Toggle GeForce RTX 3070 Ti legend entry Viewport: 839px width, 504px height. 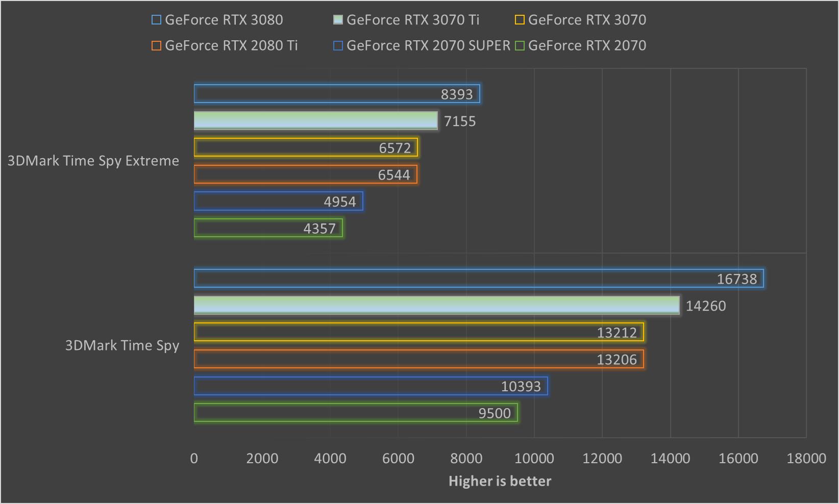(412, 20)
